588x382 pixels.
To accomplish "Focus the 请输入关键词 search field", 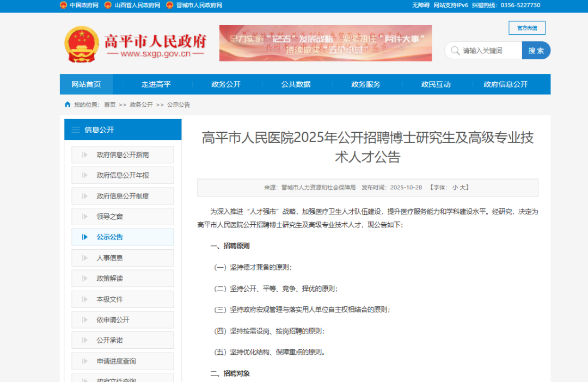I will [490, 51].
